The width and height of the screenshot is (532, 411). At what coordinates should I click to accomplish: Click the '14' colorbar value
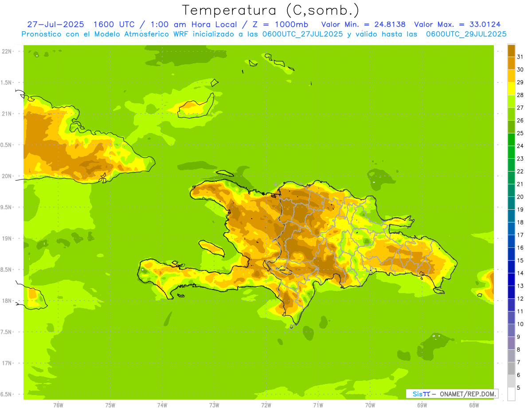[x=520, y=273]
